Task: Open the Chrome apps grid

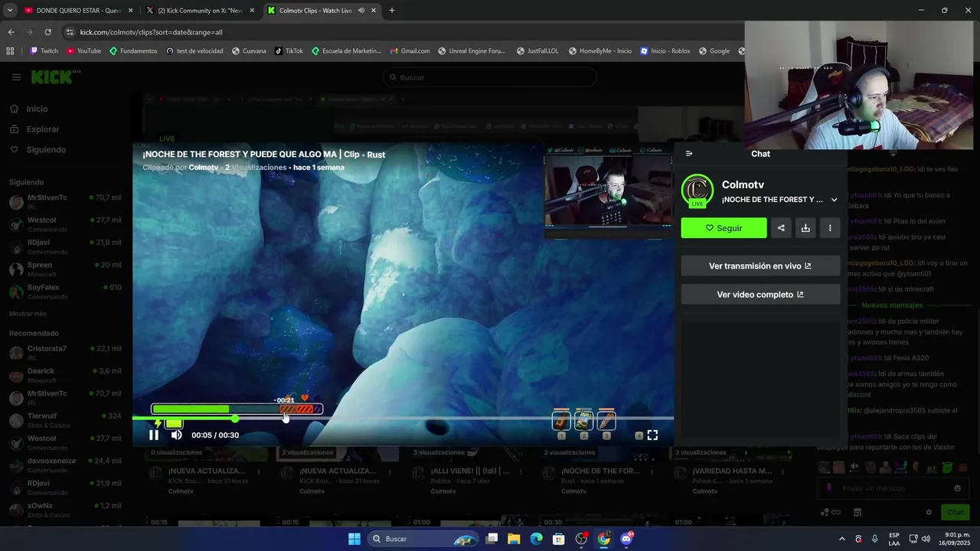Action: point(10,51)
